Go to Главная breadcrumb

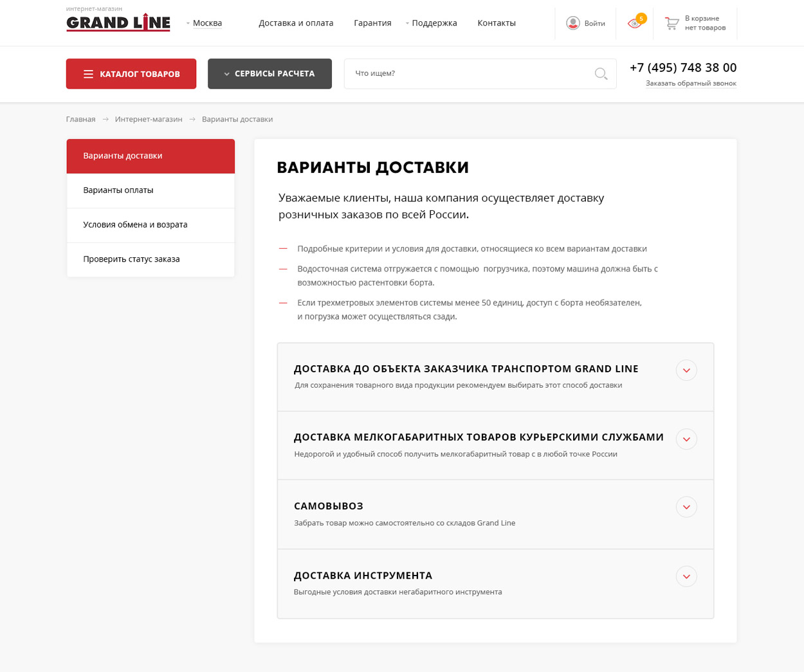(80, 120)
